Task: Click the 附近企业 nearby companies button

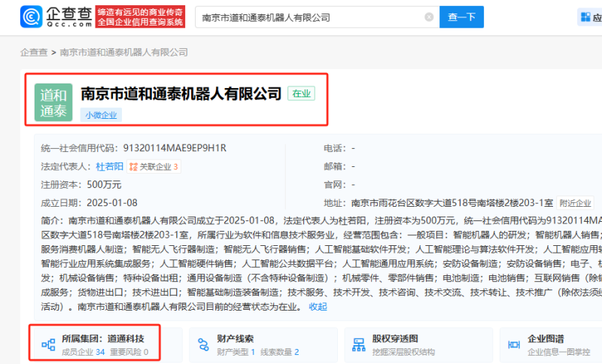Action: click(575, 203)
